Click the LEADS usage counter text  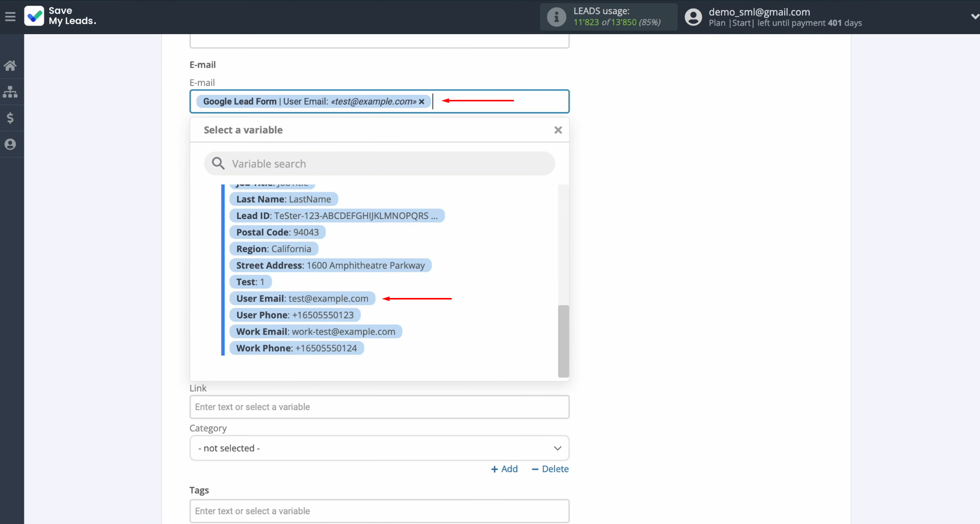617,22
